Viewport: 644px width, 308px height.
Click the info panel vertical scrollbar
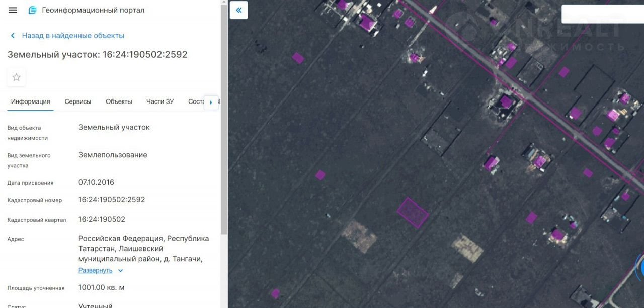click(x=224, y=151)
